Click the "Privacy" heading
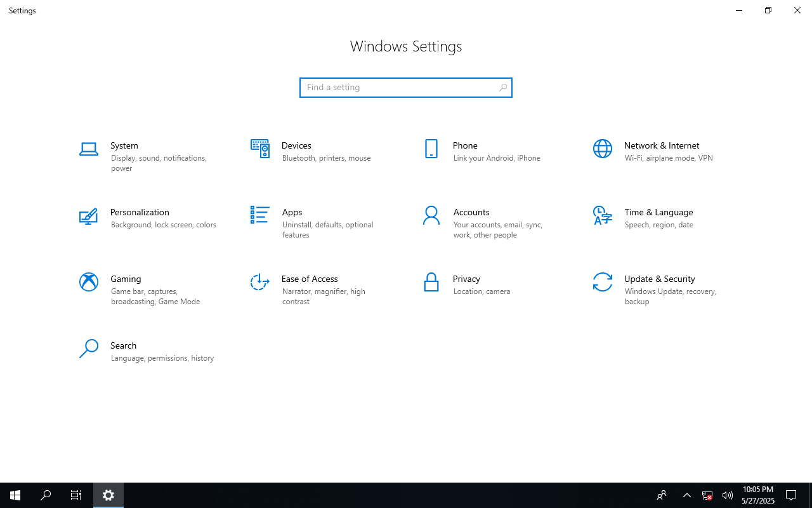812x508 pixels. pos(466,279)
